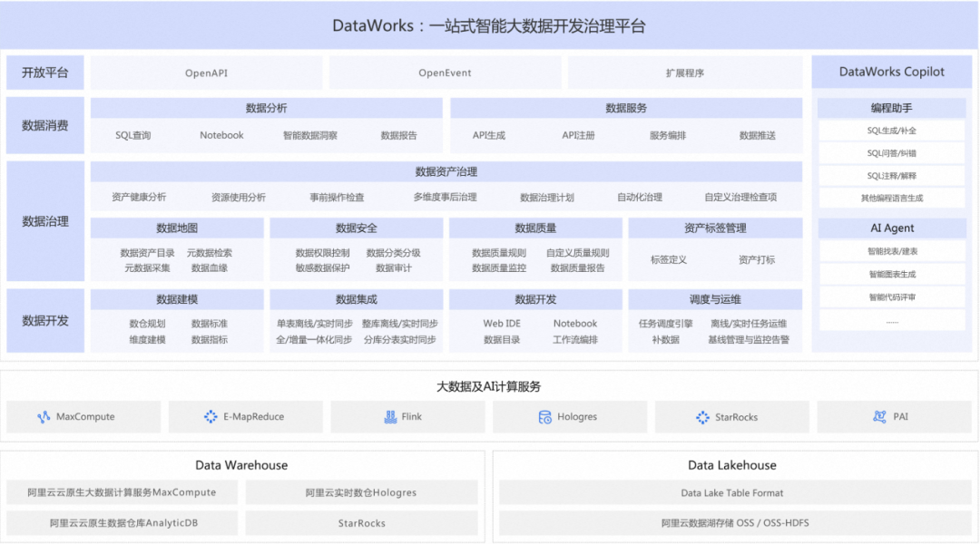This screenshot has width=980, height=544.
Task: Click the 编程助手 header
Action: pyautogui.click(x=891, y=108)
